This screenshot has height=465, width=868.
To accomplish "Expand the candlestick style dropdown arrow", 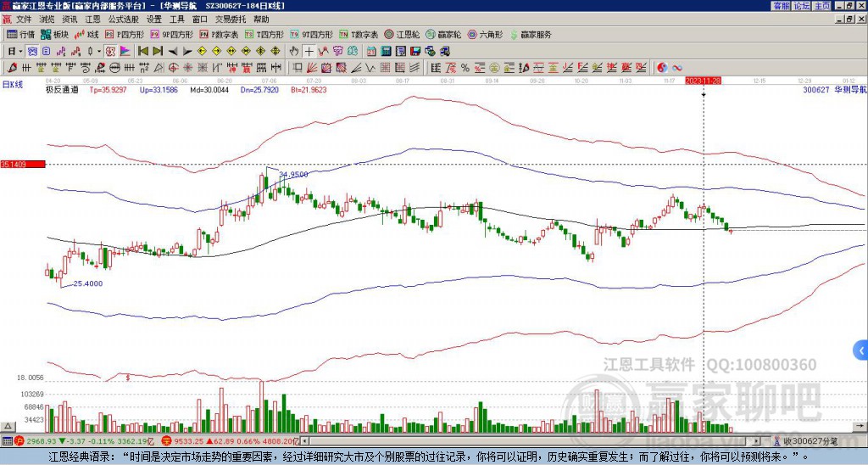I will [99, 51].
